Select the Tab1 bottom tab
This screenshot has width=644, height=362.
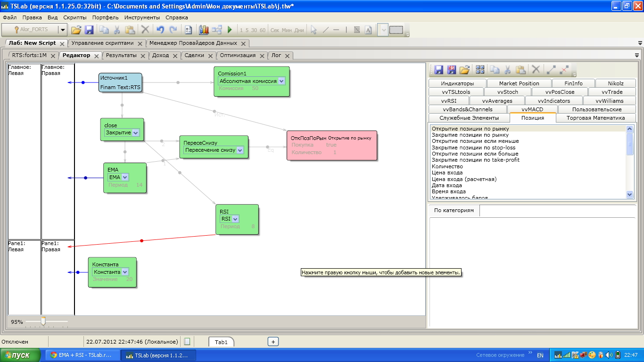coord(221,342)
